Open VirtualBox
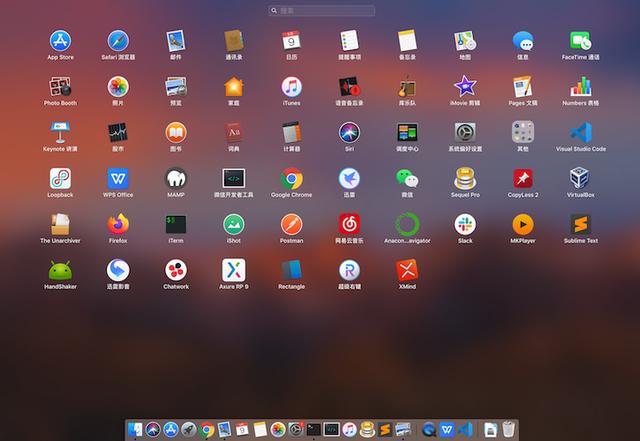This screenshot has width=640, height=441. coord(580,178)
